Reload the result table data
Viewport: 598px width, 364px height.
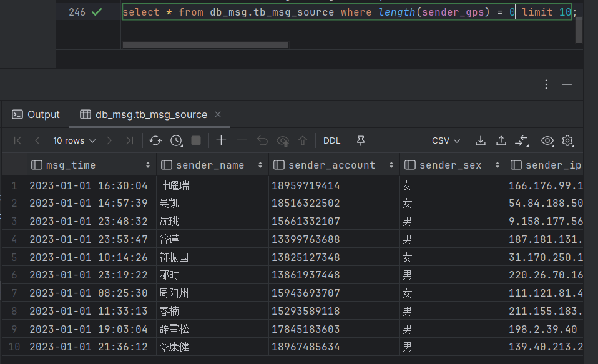[155, 141]
